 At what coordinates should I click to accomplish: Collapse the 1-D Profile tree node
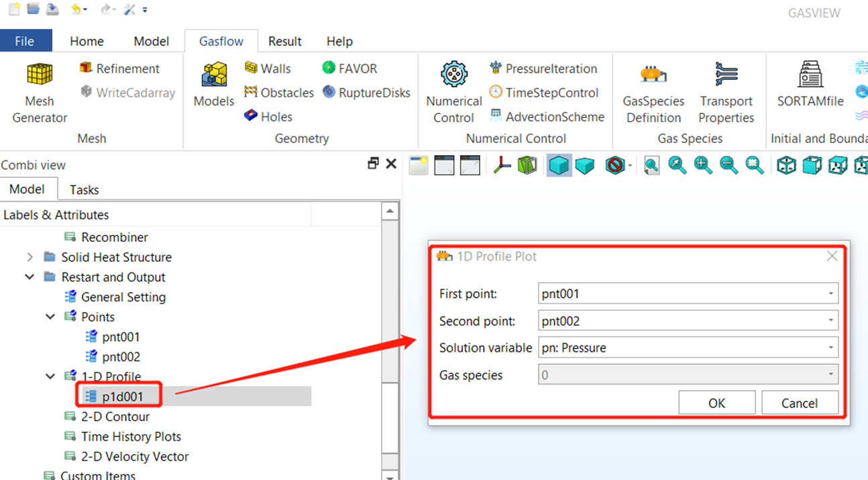click(x=50, y=377)
